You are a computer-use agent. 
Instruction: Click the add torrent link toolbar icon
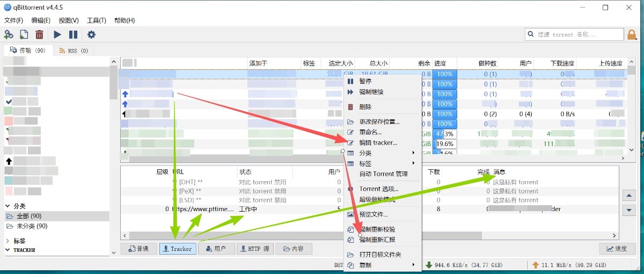tap(9, 34)
